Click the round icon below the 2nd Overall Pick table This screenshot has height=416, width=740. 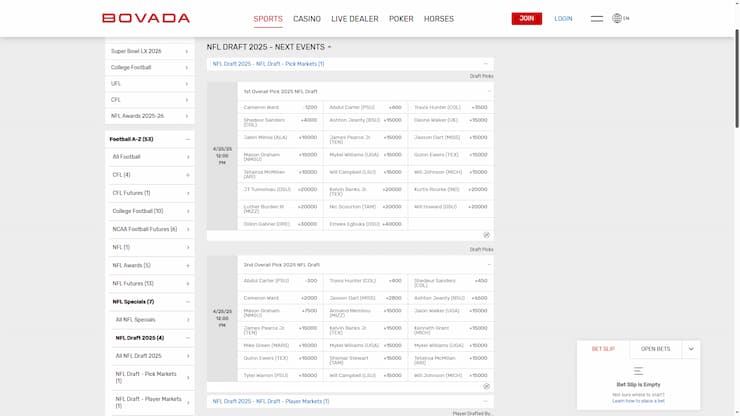tap(486, 385)
